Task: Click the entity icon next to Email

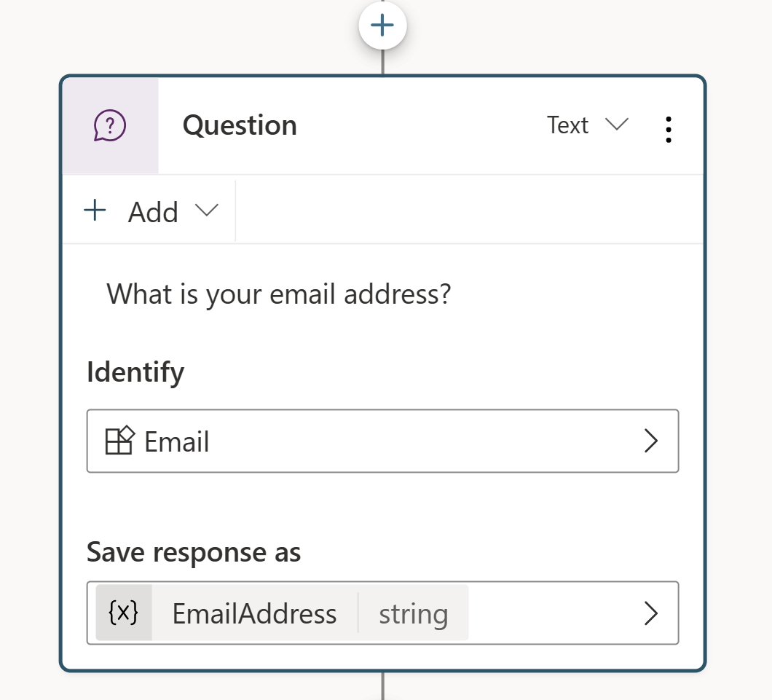Action: click(119, 440)
